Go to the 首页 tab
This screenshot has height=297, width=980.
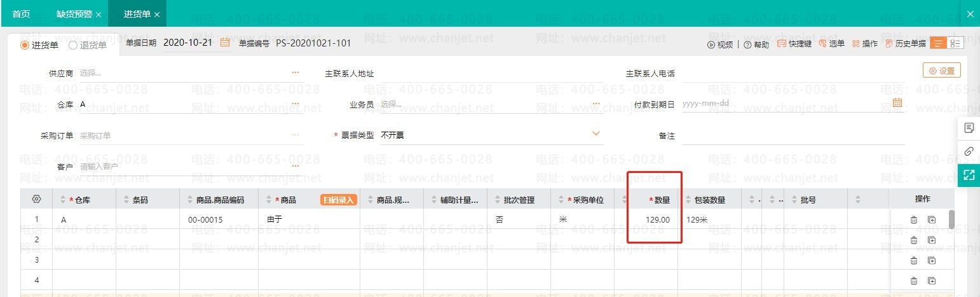click(21, 13)
